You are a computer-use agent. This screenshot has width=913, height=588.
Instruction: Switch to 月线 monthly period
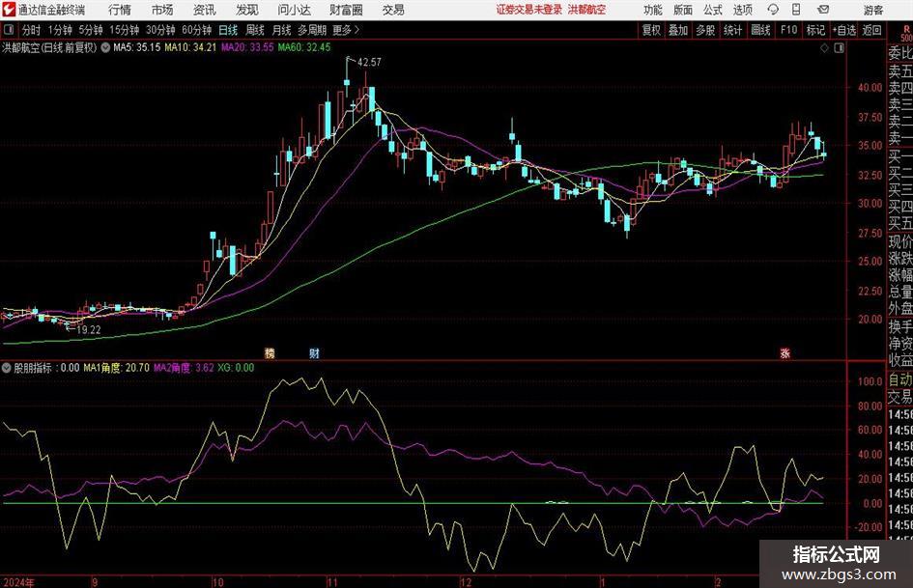tap(282, 30)
